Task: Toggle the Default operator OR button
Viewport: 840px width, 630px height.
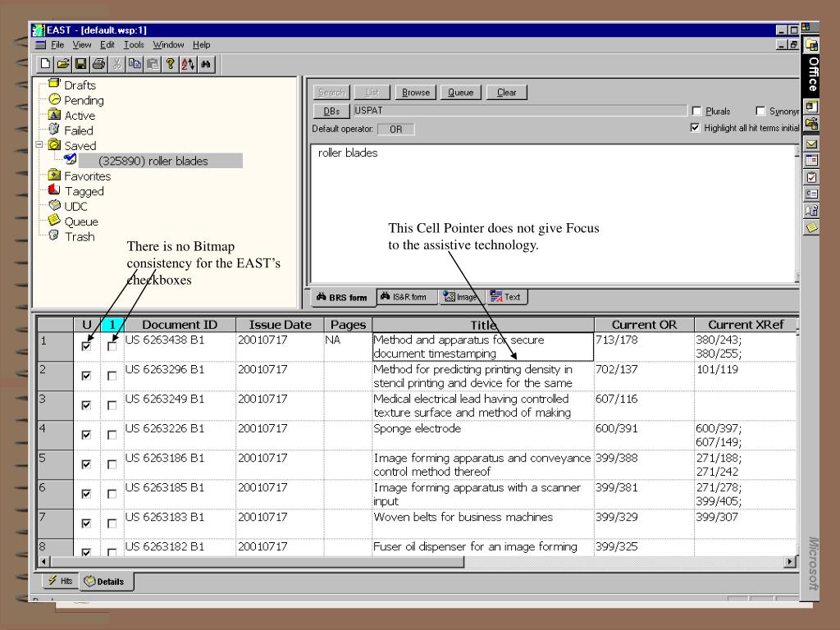Action: 396,129
